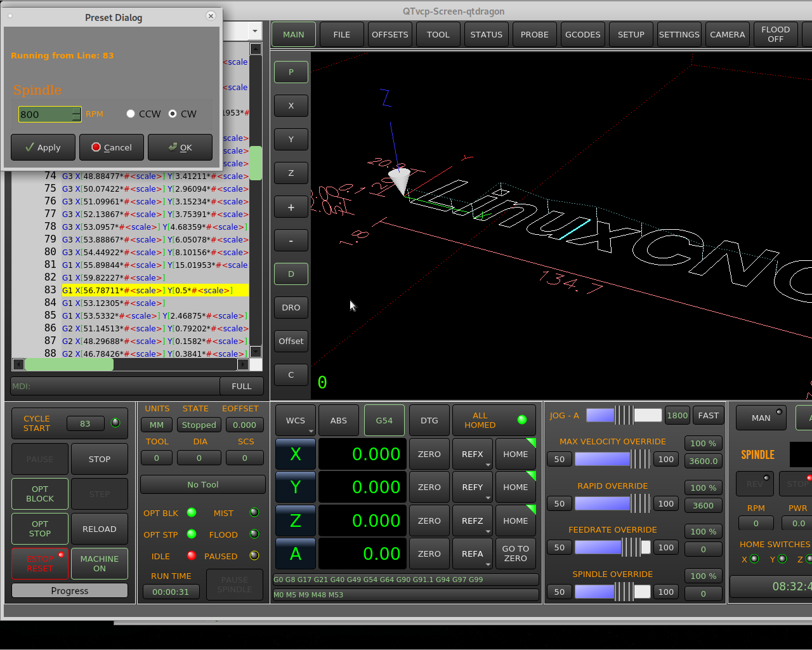The height and width of the screenshot is (650, 812).
Task: Select the G54 coordinate system button
Action: [384, 420]
